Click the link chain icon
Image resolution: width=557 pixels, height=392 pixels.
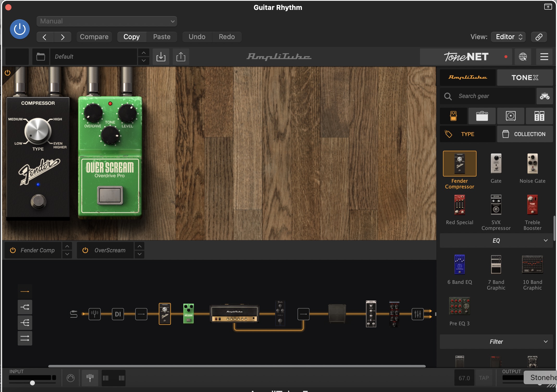coord(539,37)
